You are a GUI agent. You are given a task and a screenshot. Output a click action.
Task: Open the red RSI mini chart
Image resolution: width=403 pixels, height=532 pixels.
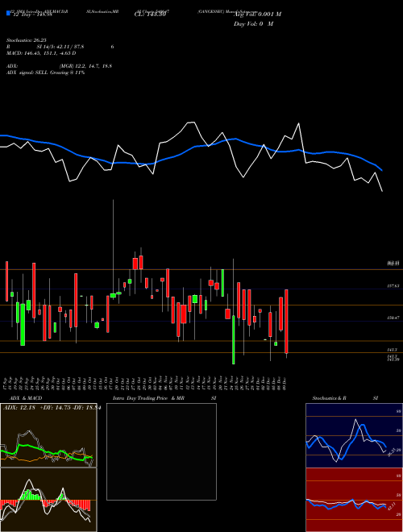pos(354,500)
